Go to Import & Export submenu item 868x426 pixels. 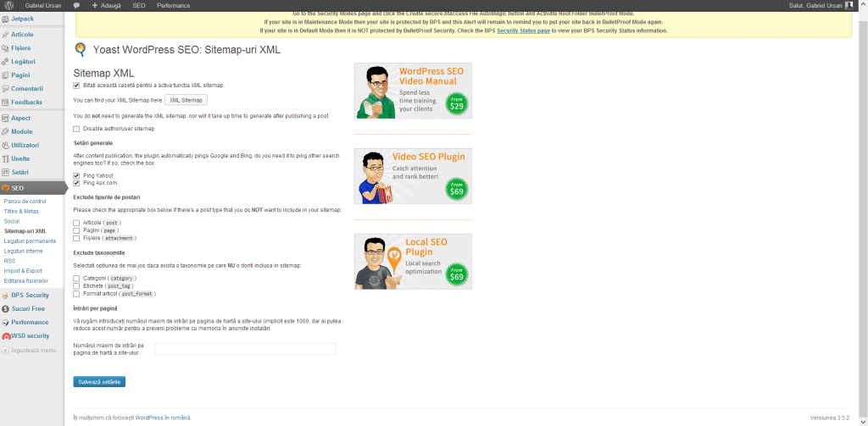[23, 271]
